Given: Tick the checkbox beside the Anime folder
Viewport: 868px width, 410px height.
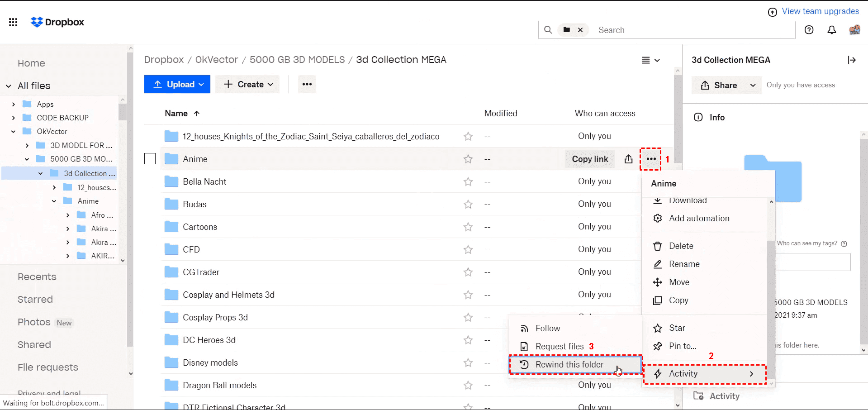Looking at the screenshot, I should [x=150, y=159].
